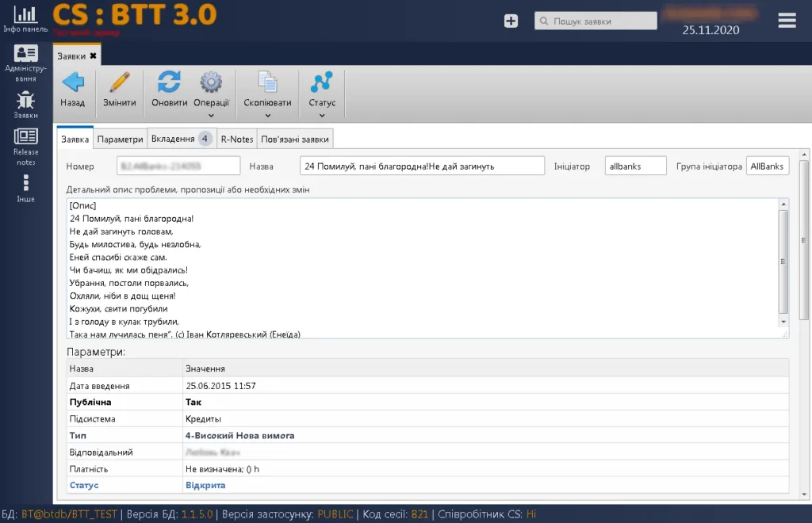This screenshot has height=523, width=812.
Task: Click the attachments count badge 4
Action: click(x=205, y=138)
